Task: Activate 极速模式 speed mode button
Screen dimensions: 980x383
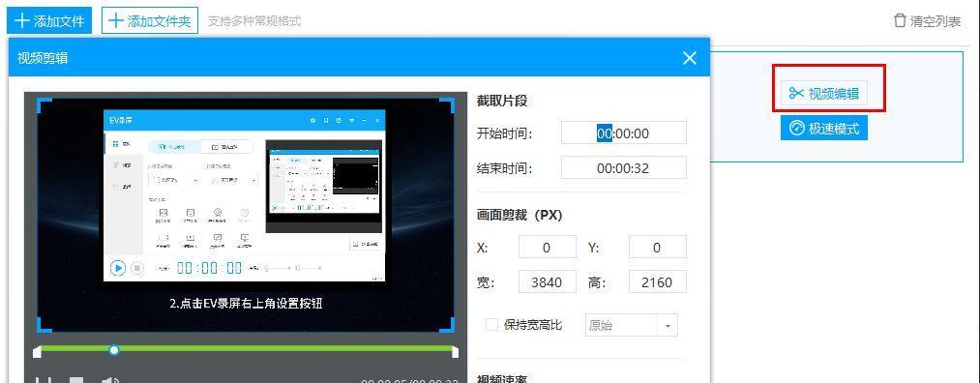Action: point(823,129)
